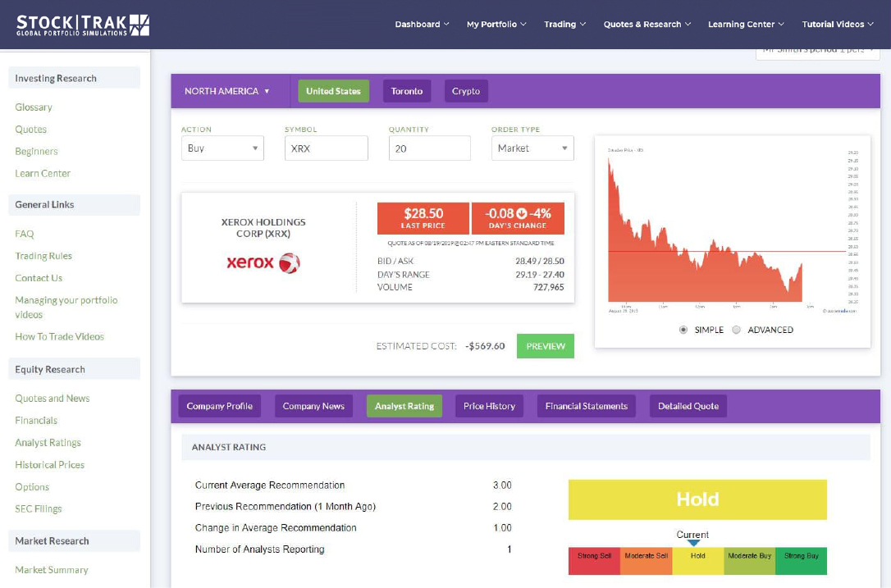
Task: Open the Learn Center link
Action: [43, 174]
